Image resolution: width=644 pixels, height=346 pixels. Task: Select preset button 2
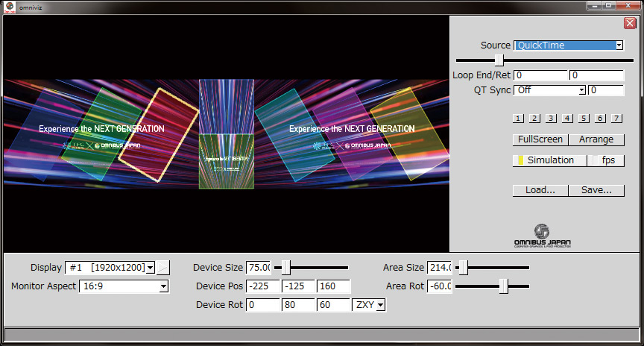coord(534,119)
